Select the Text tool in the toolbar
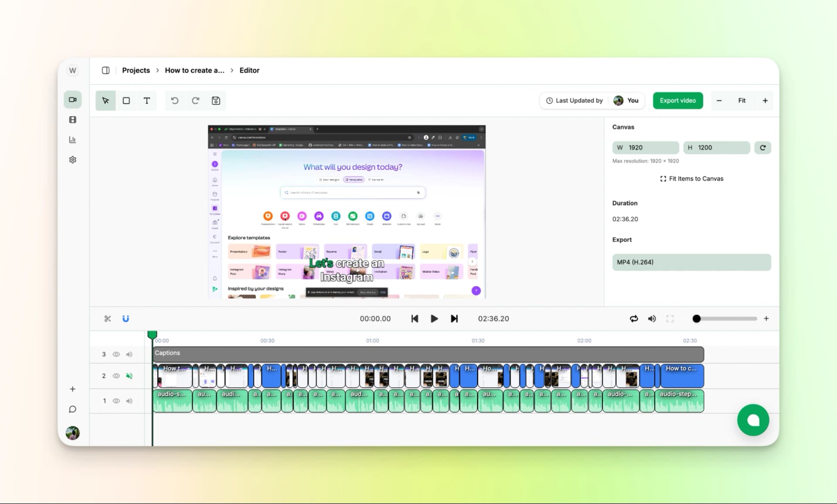Image resolution: width=837 pixels, height=504 pixels. coord(147,101)
